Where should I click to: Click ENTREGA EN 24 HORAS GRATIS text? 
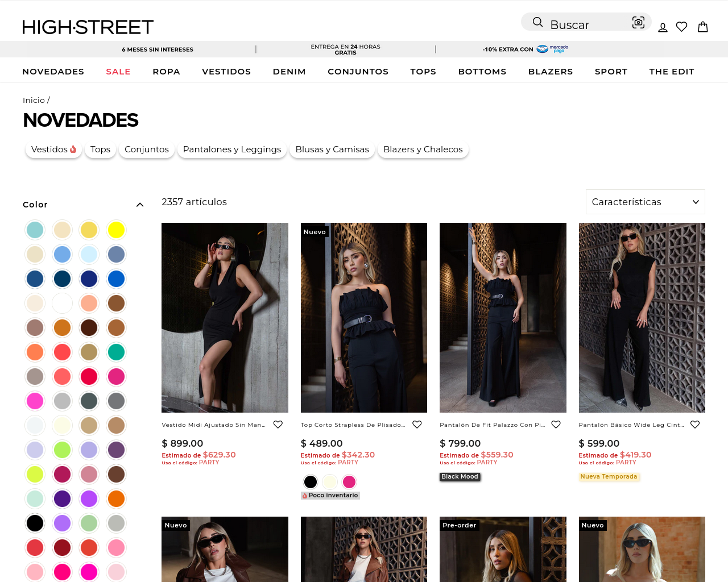point(346,49)
